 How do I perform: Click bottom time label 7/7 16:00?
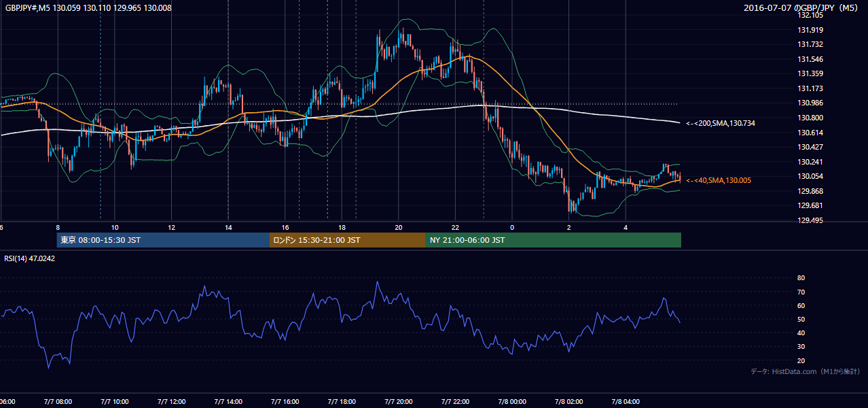tap(285, 402)
